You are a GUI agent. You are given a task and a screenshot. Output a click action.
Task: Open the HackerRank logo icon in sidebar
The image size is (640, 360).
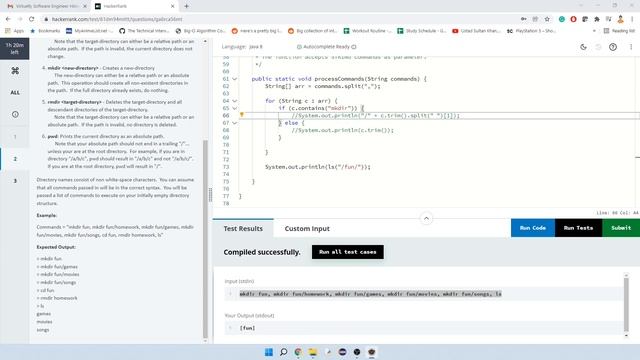coord(15,71)
